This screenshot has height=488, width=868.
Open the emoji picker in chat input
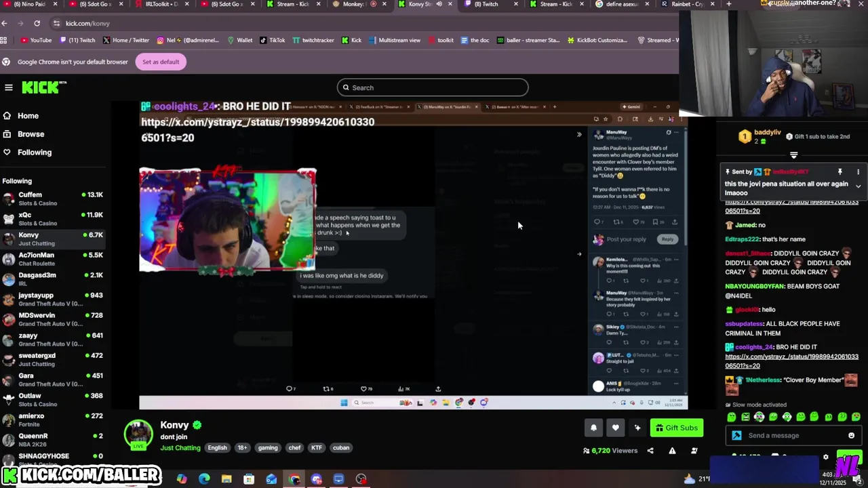(x=852, y=436)
